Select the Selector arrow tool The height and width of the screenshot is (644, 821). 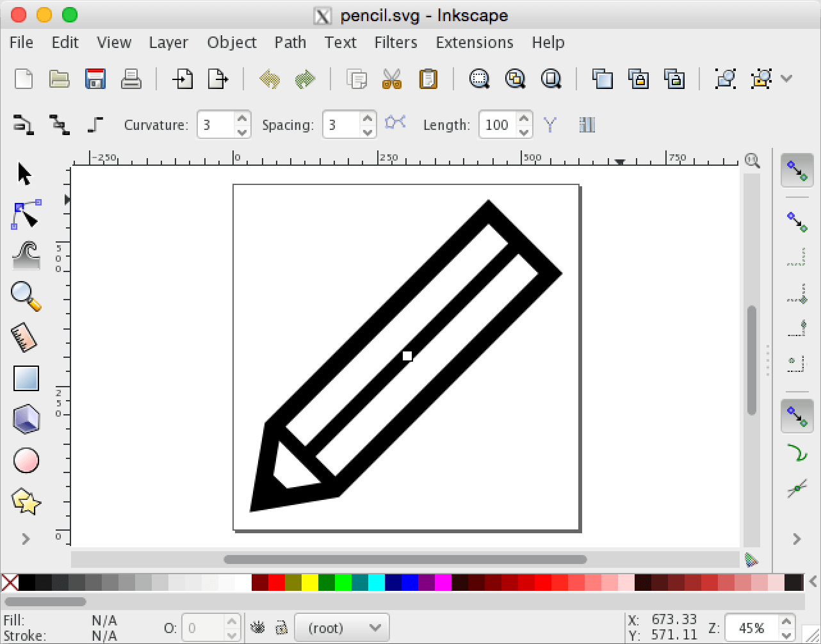(26, 172)
